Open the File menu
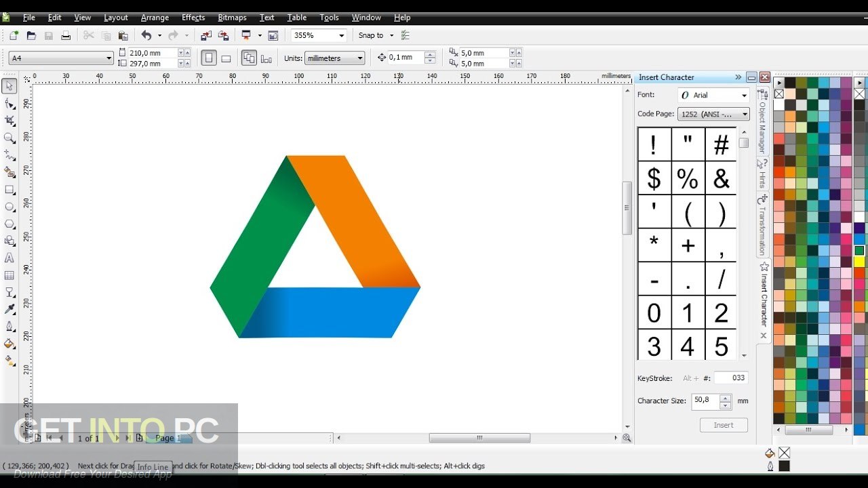868x488 pixels. [28, 18]
